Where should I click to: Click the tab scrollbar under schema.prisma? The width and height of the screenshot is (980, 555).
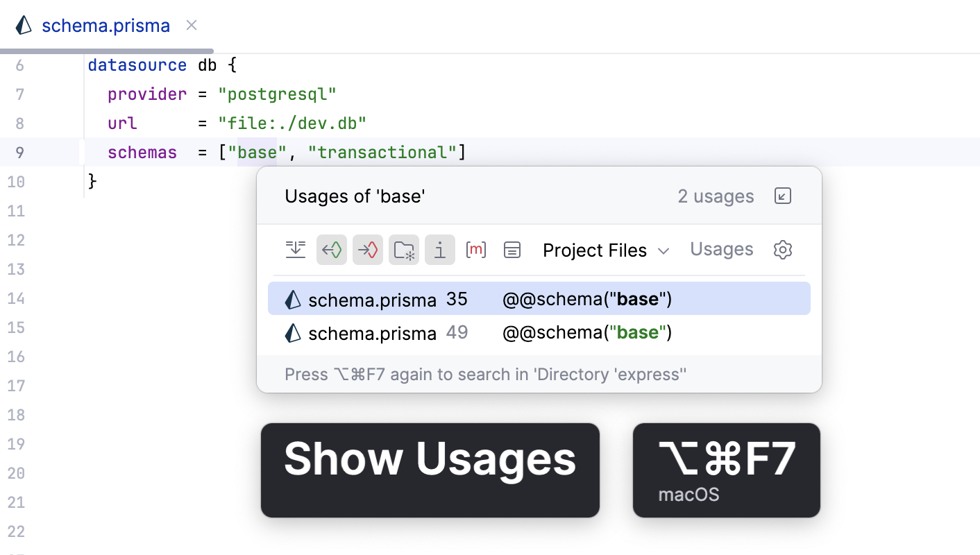(x=107, y=49)
